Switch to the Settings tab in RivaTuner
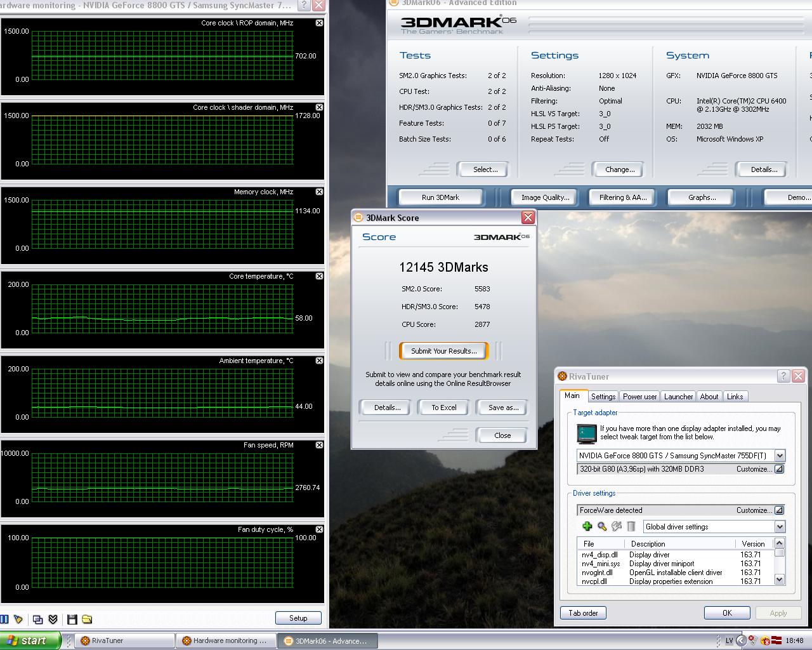812x650 pixels. (x=603, y=397)
